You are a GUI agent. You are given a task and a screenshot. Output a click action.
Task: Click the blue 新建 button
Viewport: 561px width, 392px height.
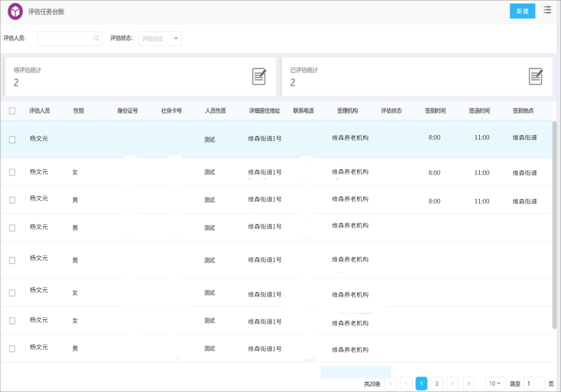point(522,11)
